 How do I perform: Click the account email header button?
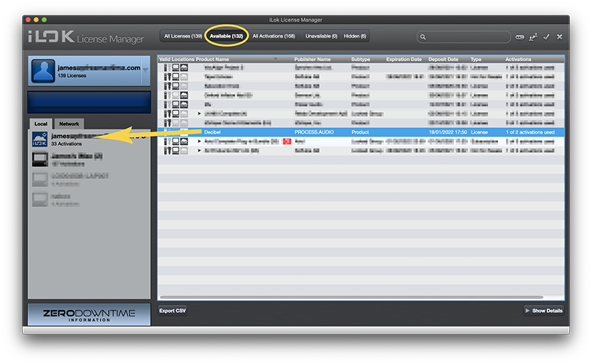tap(89, 70)
